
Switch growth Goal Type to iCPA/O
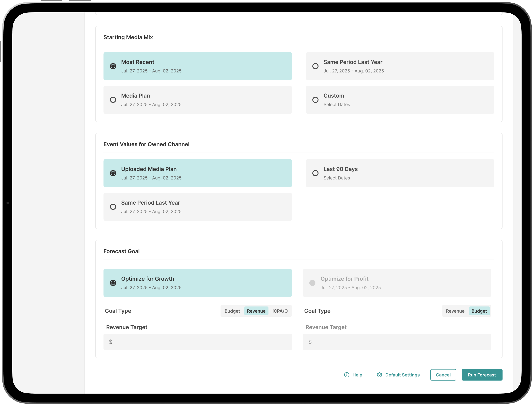(x=280, y=311)
